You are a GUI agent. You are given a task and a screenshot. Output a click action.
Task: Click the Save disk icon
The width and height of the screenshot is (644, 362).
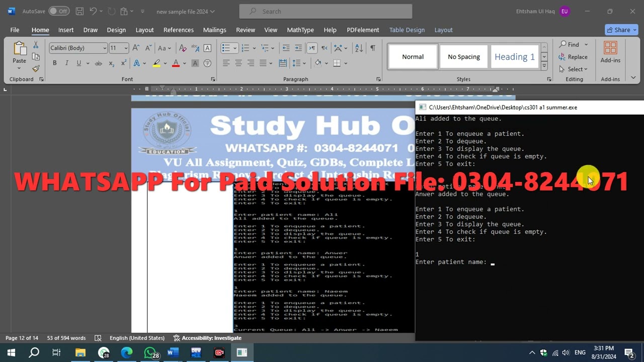tap(79, 11)
